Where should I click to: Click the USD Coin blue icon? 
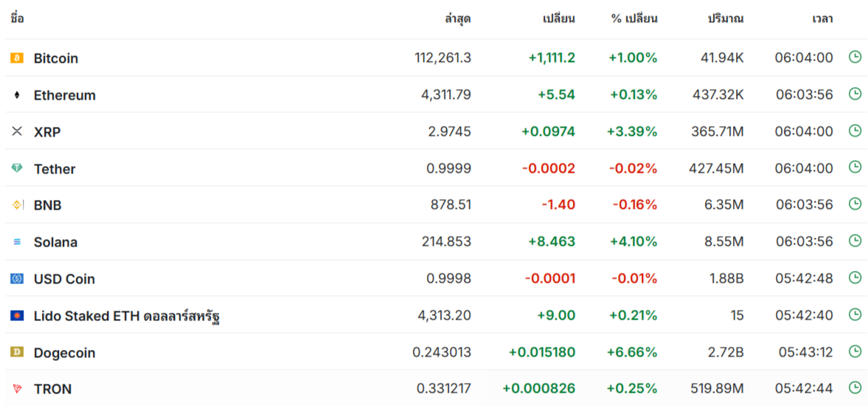pos(17,278)
